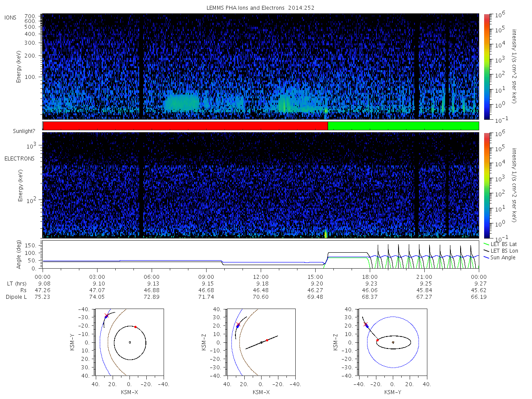Click the red X marker in KSM-Y/KSM-Z plot

point(365,325)
